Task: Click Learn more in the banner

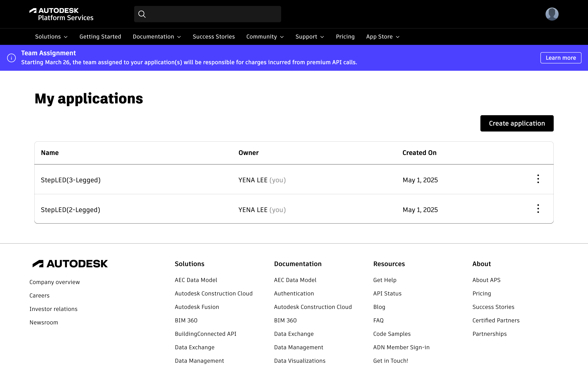Action: click(561, 58)
